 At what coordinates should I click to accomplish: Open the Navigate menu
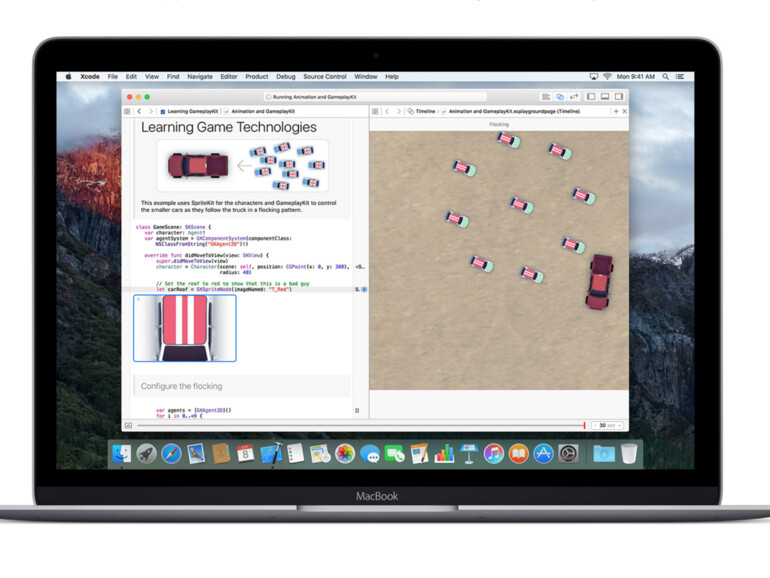point(200,77)
